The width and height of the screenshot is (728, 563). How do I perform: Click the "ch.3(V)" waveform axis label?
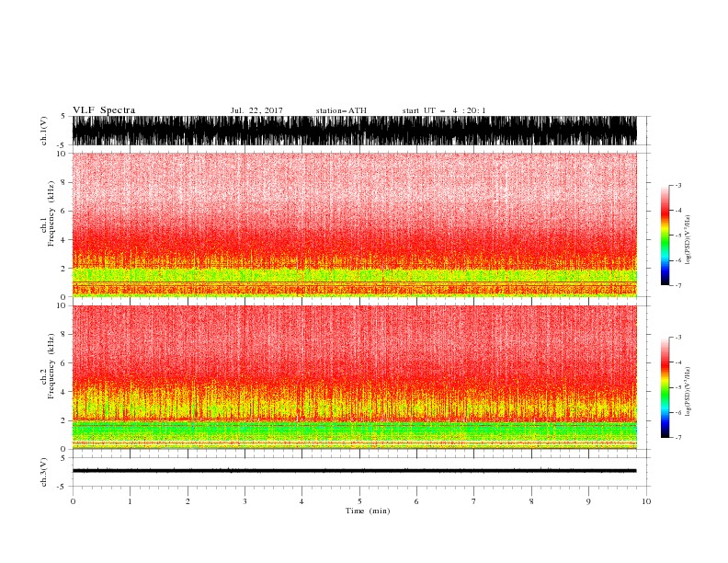coord(44,472)
